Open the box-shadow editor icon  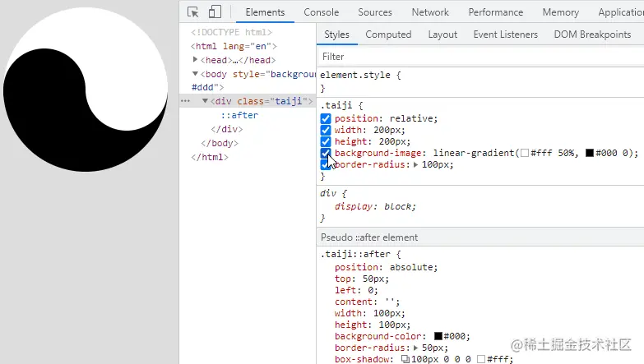point(405,359)
